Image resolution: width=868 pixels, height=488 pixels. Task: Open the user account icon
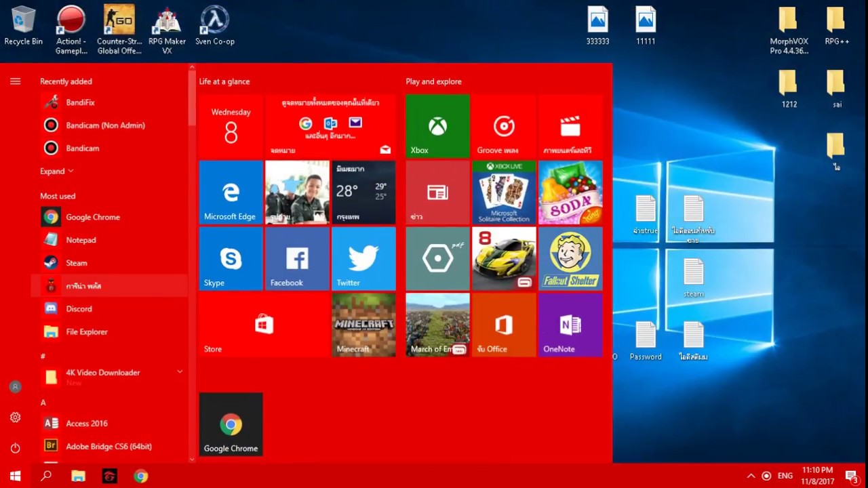click(x=15, y=387)
